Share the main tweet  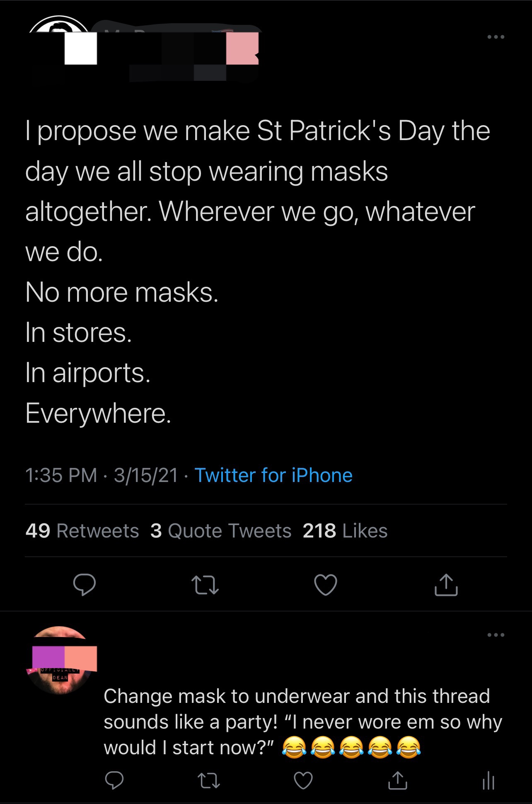(x=446, y=584)
